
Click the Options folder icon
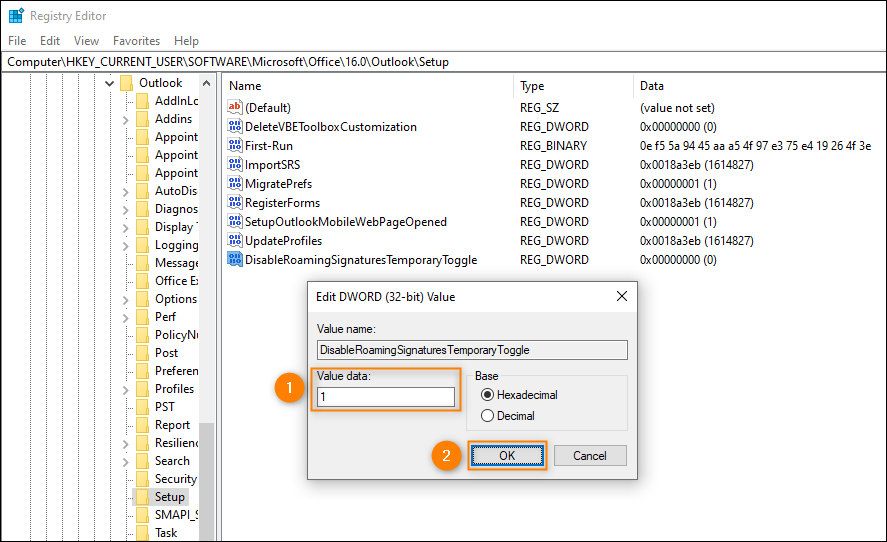point(143,299)
